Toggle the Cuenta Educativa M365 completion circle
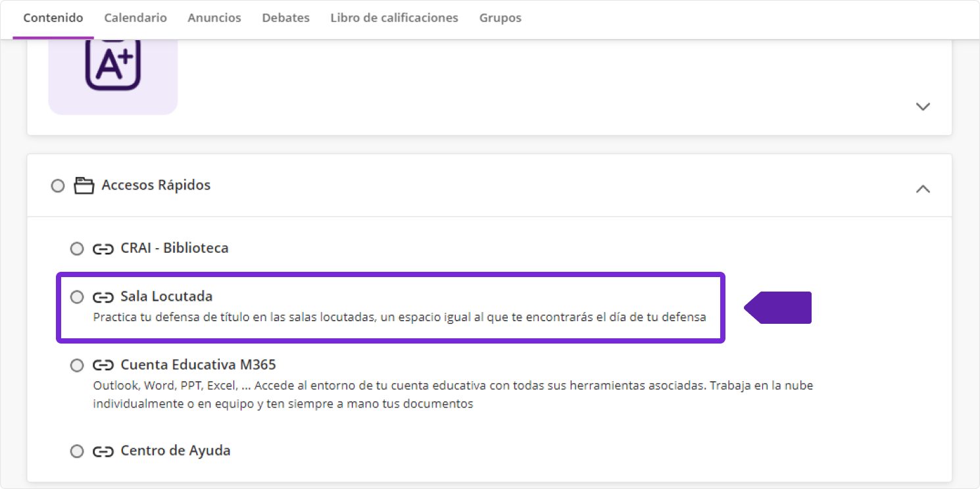The height and width of the screenshot is (489, 980). click(x=77, y=365)
